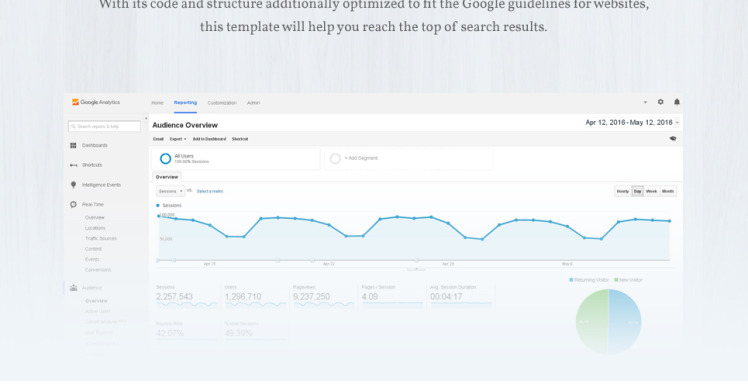This screenshot has height=388, width=748.
Task: Click the Select a metric link
Action: [210, 191]
